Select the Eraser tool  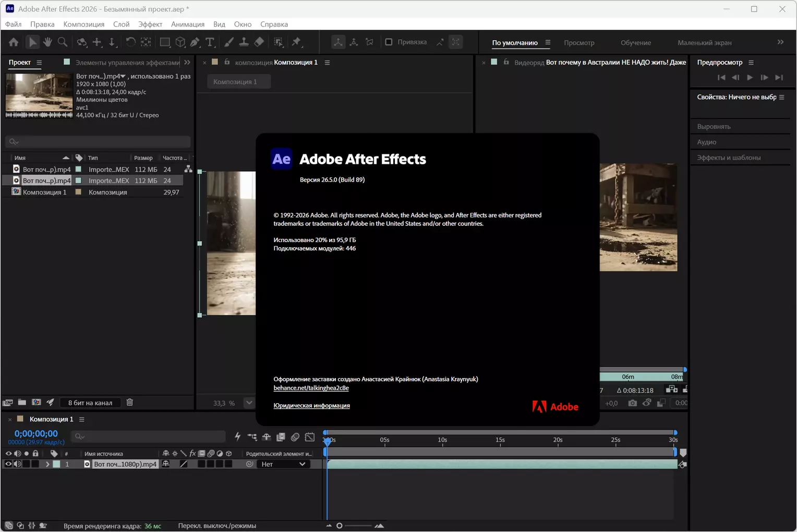click(x=259, y=42)
